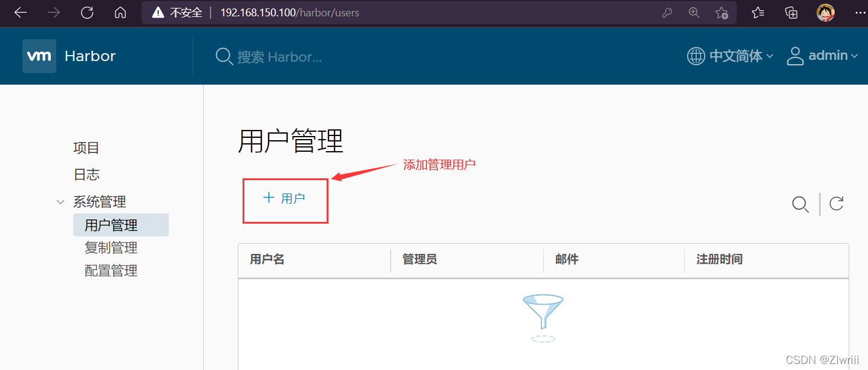Viewport: 868px width, 370px height.
Task: Open 复制管理 in the sidebar
Action: [x=111, y=248]
